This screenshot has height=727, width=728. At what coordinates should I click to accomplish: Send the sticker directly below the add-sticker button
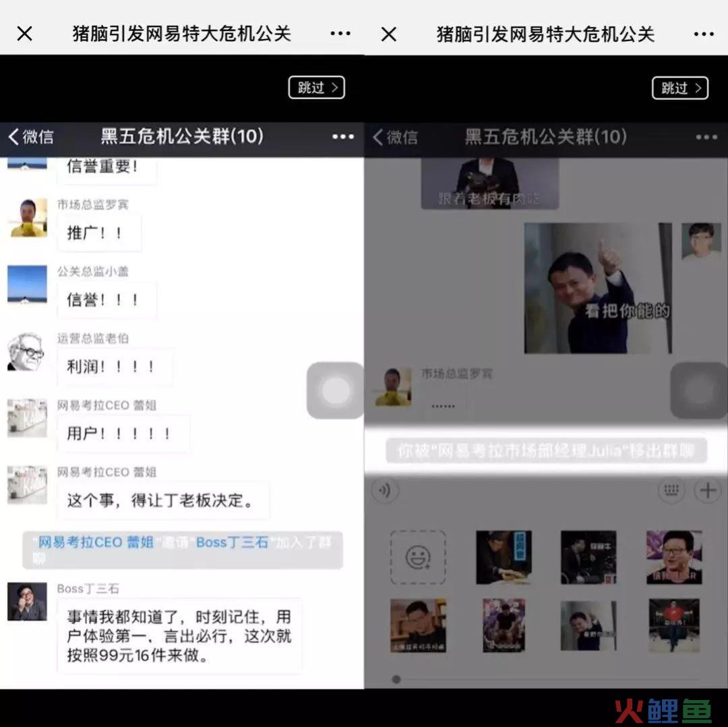418,625
